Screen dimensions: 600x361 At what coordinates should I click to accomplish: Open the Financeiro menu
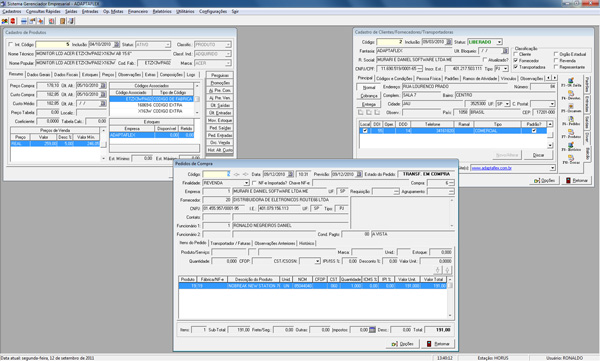click(138, 11)
